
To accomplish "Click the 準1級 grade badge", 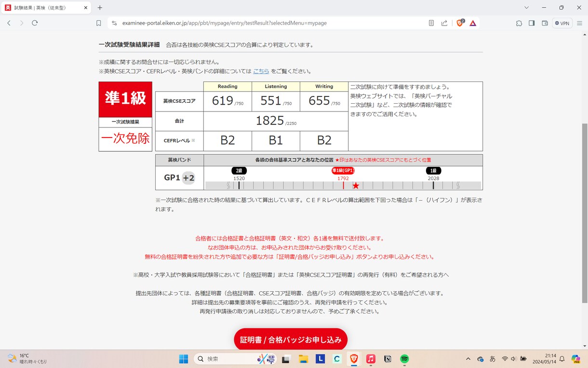I will [125, 99].
